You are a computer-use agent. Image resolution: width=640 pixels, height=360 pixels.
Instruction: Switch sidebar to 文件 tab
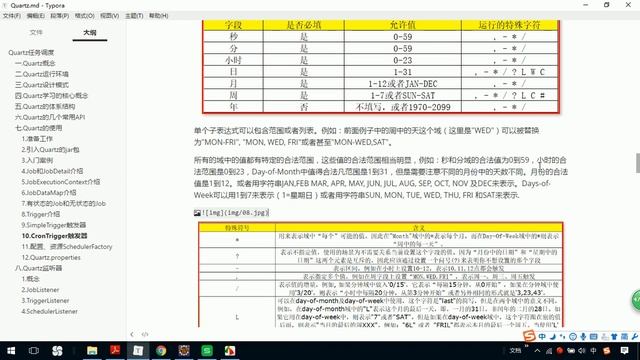[36, 32]
